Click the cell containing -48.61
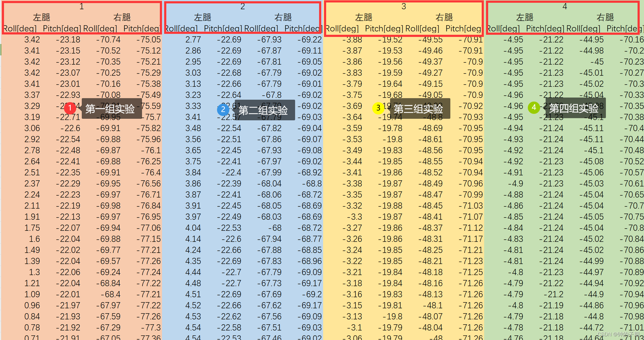Screen dimensions: 644x340 tap(430, 139)
